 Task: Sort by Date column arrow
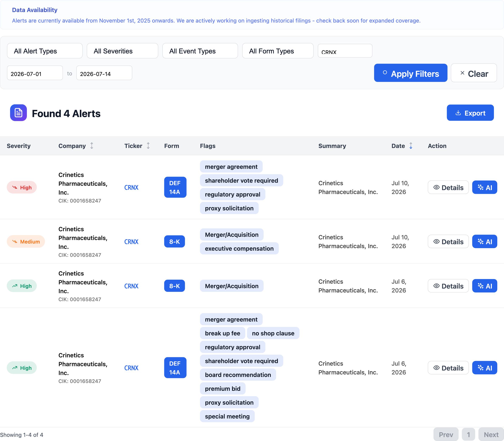411,146
